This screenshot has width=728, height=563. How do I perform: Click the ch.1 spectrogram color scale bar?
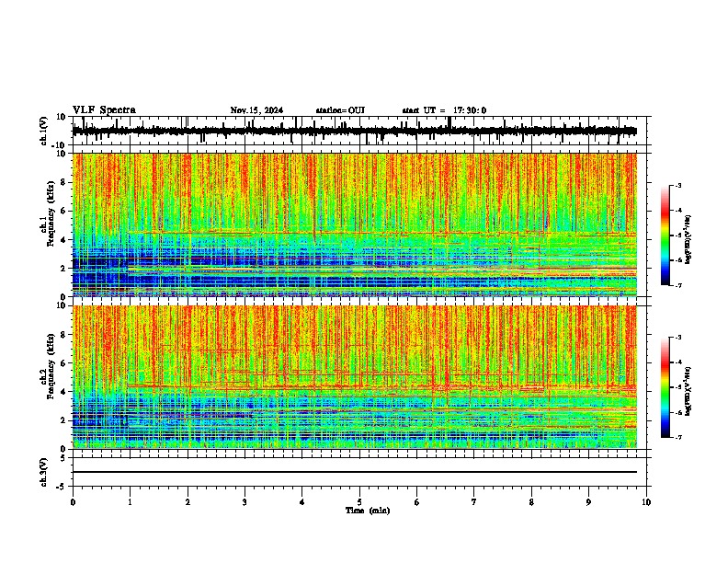(x=665, y=236)
